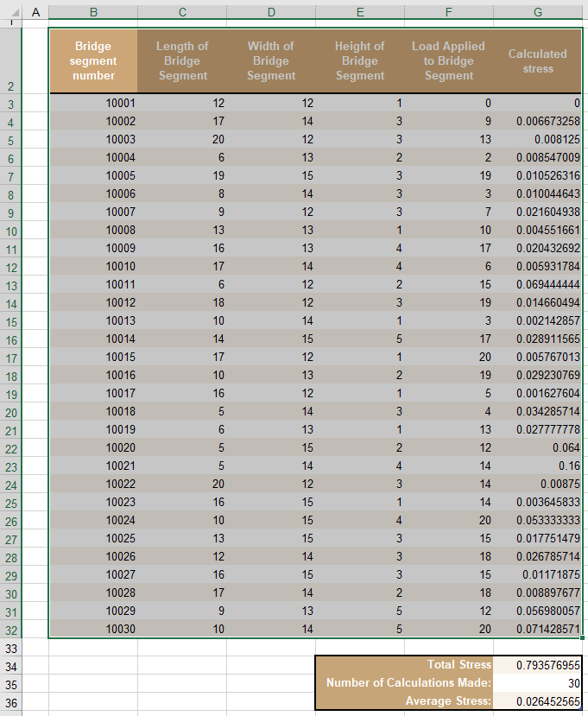588x716 pixels.
Task: Click column D header
Action: (271, 12)
